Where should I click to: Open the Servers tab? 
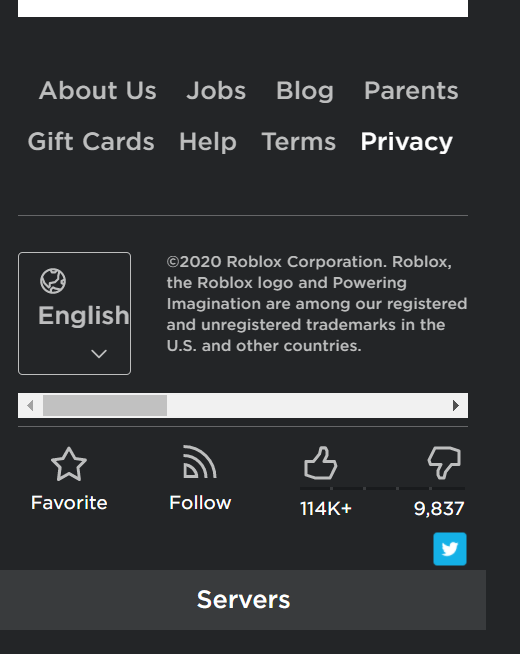(243, 600)
